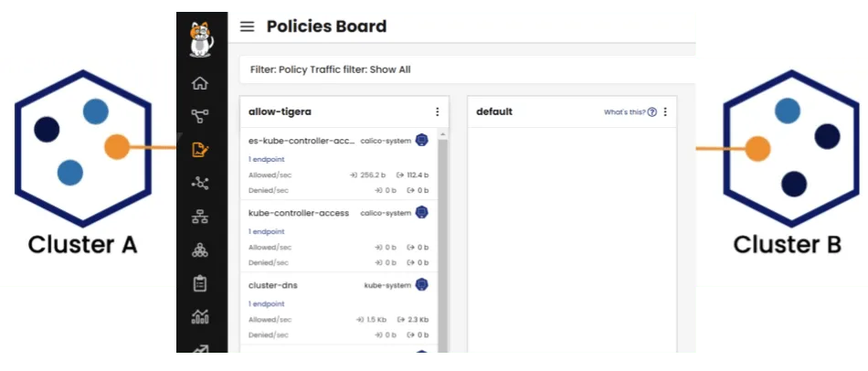Open the hamburger navigation menu
This screenshot has width=868, height=371.
[x=247, y=26]
